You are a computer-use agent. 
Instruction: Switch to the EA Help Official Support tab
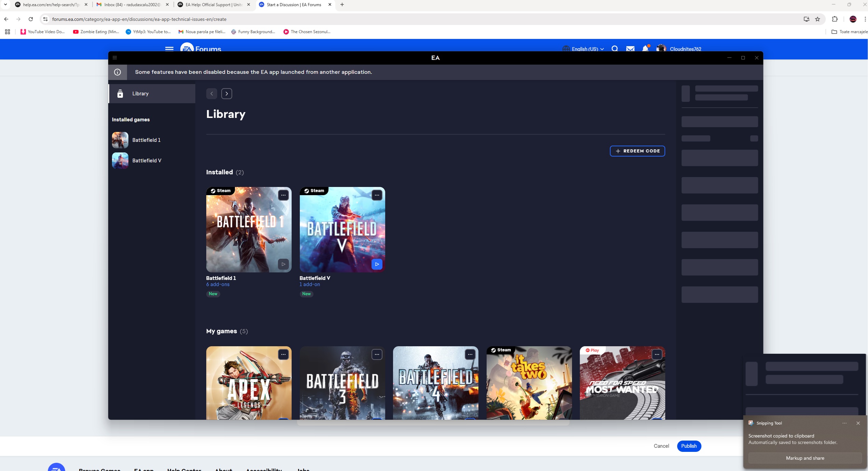(214, 5)
